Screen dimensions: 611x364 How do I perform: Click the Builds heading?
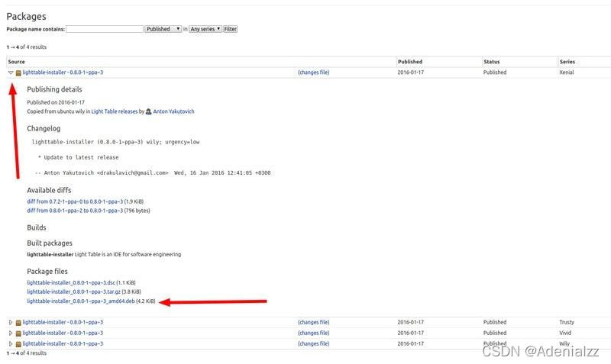[37, 227]
